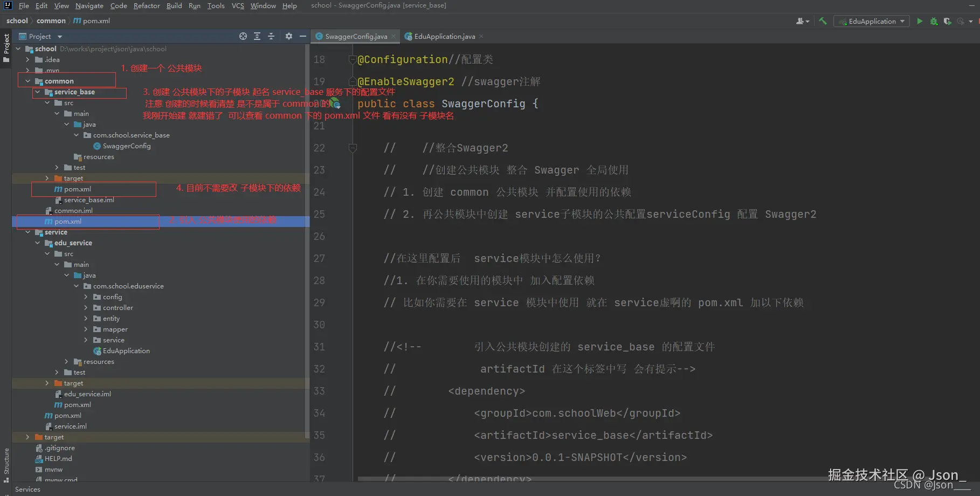Run EduApplication with the green play icon
Image resolution: width=980 pixels, height=496 pixels.
click(920, 21)
